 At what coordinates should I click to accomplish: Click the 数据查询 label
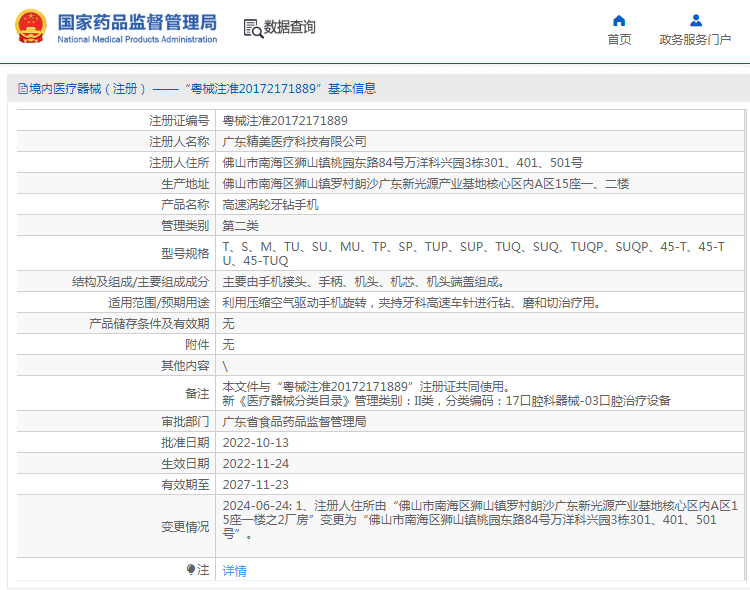[290, 27]
